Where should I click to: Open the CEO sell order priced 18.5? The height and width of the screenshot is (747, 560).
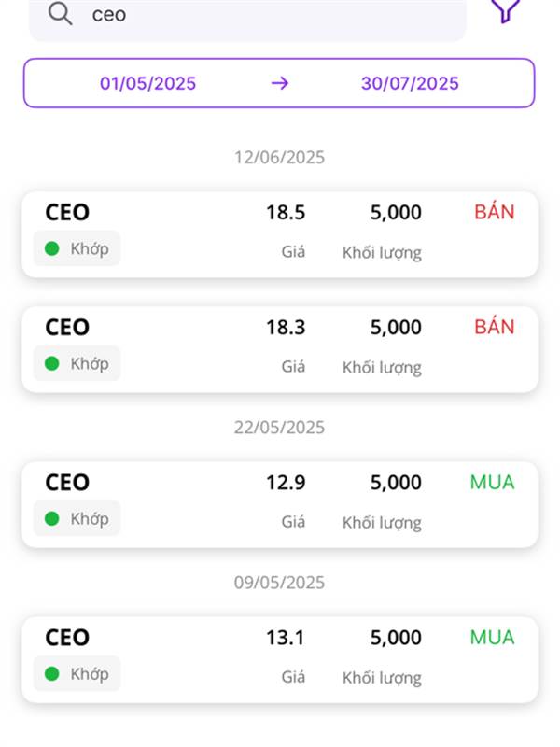tap(280, 233)
